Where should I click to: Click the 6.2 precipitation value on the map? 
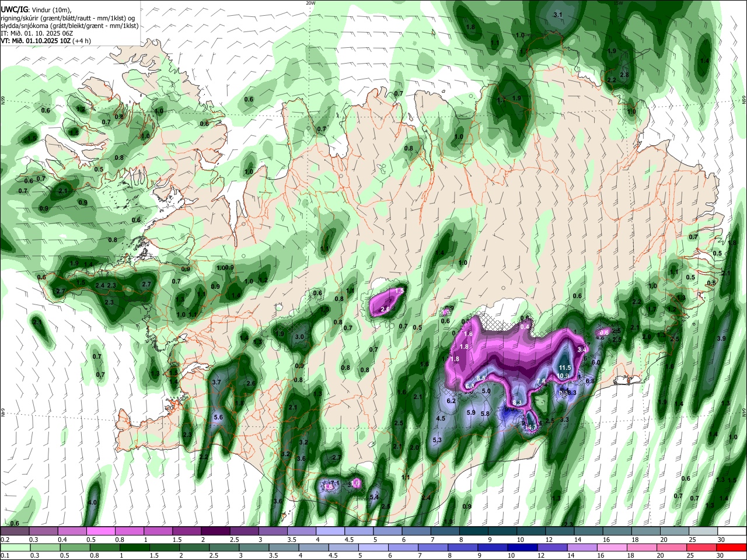[x=451, y=401]
